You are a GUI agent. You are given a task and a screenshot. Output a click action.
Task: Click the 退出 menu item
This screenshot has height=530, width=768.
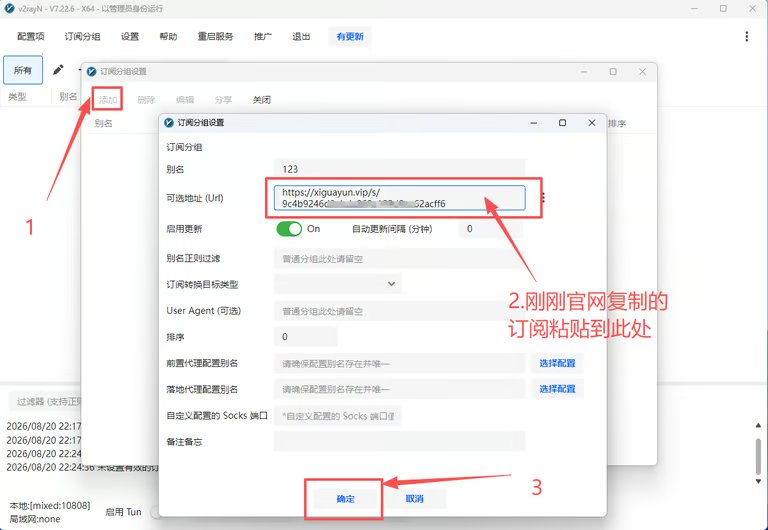coord(301,36)
